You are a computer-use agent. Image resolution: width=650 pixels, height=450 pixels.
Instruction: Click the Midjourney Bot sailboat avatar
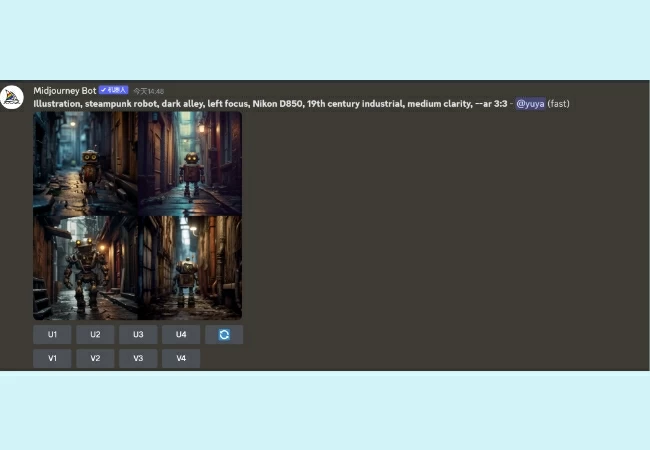pyautogui.click(x=12, y=97)
